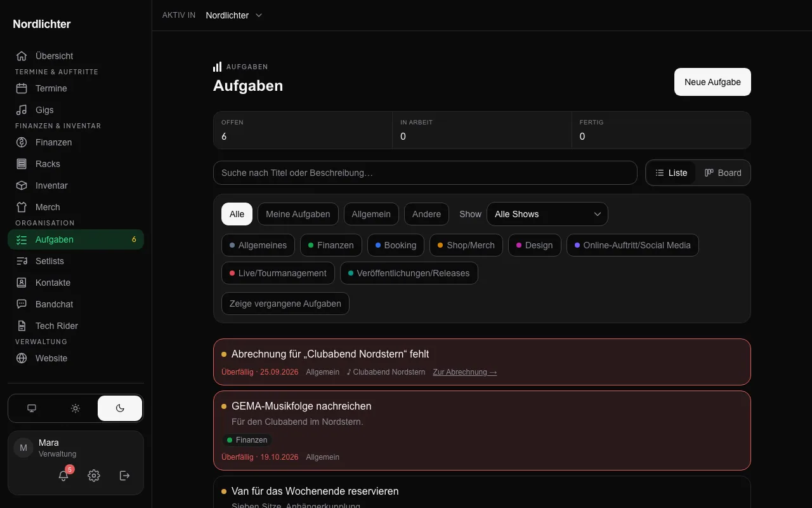Filter by Allgemein tasks
Image resolution: width=812 pixels, height=508 pixels.
(371, 214)
